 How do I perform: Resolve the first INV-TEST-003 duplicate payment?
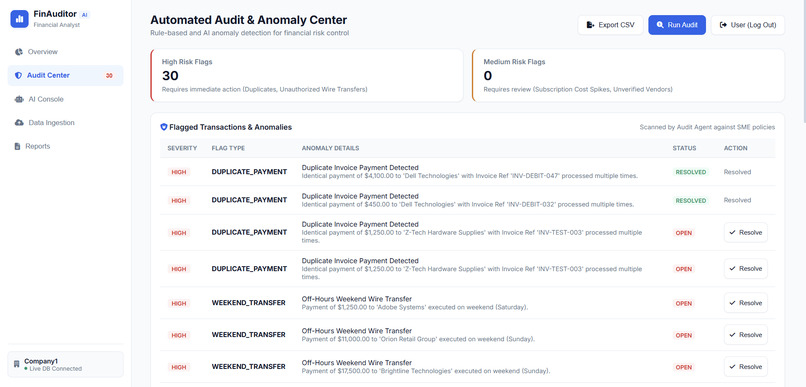point(746,232)
